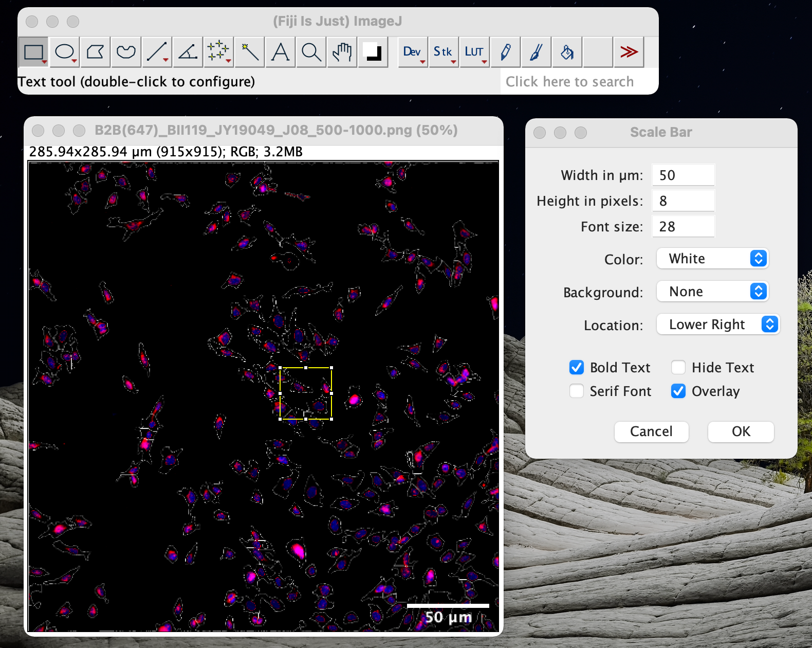Enable the Serif Font option
The width and height of the screenshot is (812, 648).
point(577,391)
